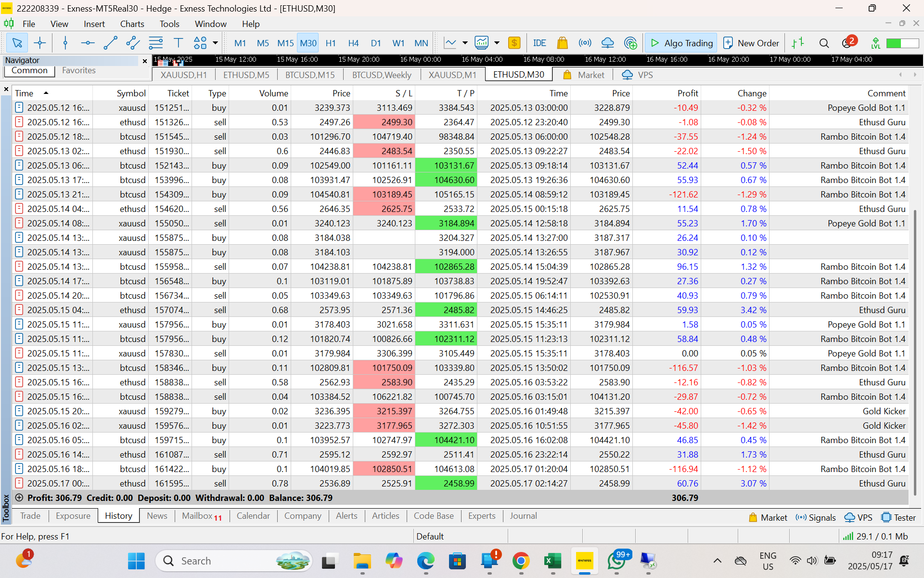Open the Journal tab
Screen dimensions: 924x578
pos(523,516)
